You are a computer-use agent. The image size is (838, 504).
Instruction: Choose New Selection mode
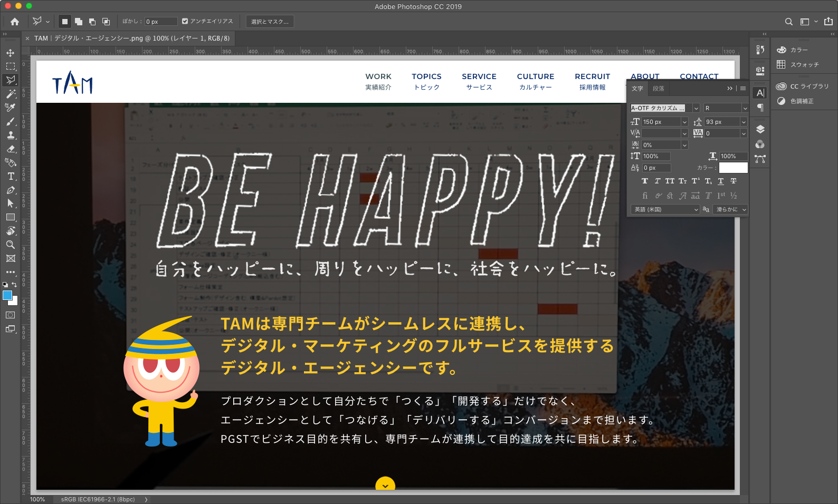65,22
